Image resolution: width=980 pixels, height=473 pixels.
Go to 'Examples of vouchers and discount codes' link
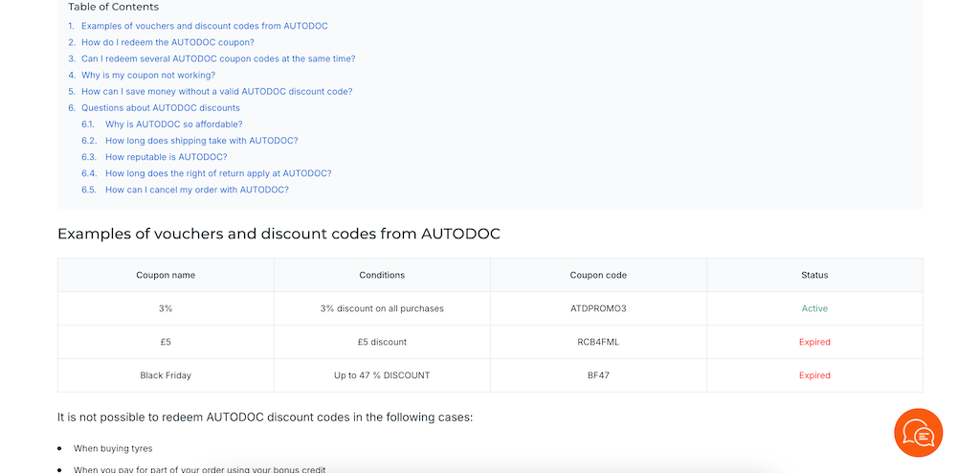[204, 26]
